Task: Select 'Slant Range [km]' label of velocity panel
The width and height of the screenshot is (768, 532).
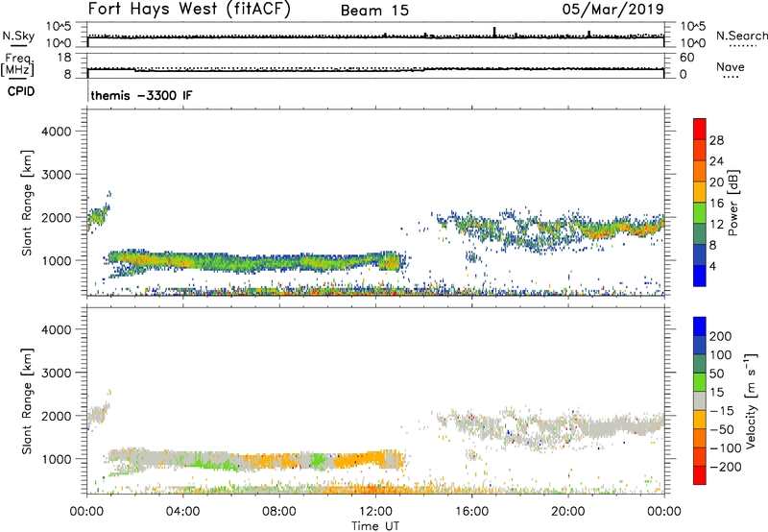Action: (26, 400)
